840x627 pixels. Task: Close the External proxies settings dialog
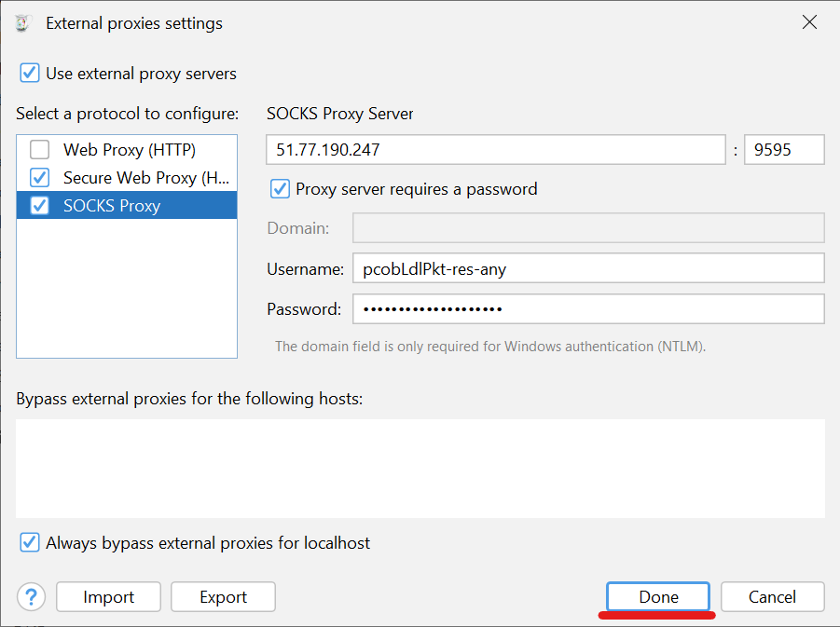[x=809, y=23]
